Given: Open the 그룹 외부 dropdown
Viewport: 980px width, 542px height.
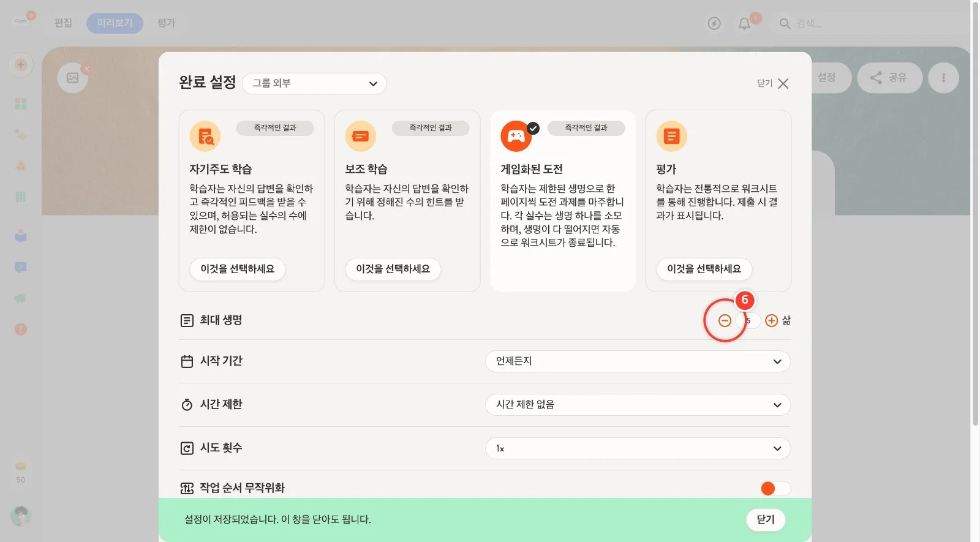Looking at the screenshot, I should [x=314, y=83].
